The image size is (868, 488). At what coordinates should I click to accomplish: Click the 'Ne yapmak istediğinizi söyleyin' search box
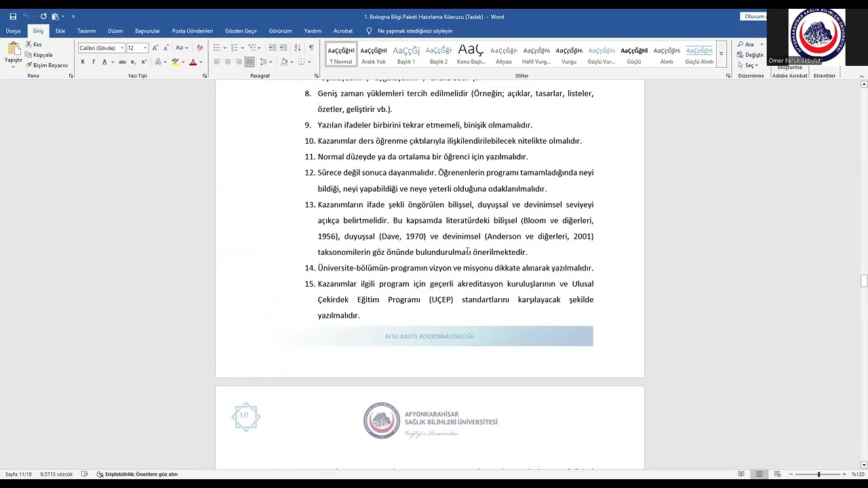coord(414,30)
